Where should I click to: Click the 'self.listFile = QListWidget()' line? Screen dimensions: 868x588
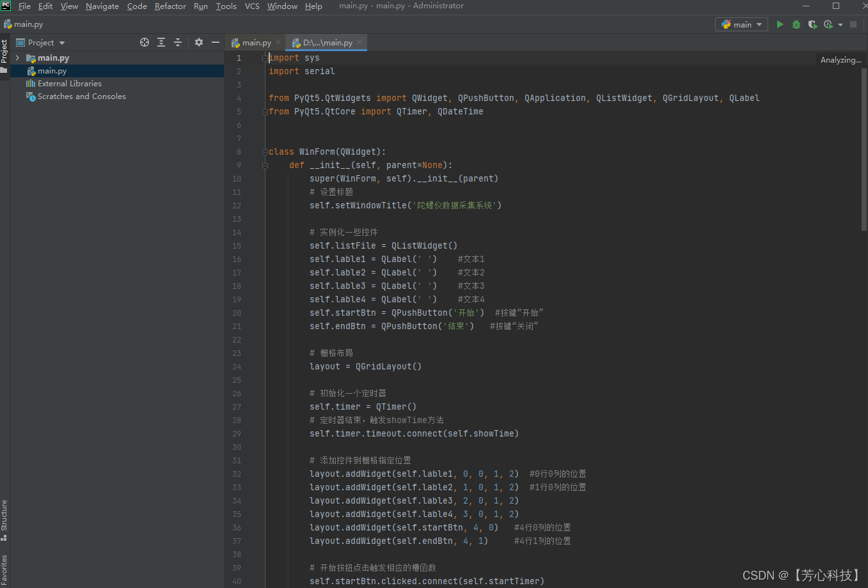(x=384, y=246)
